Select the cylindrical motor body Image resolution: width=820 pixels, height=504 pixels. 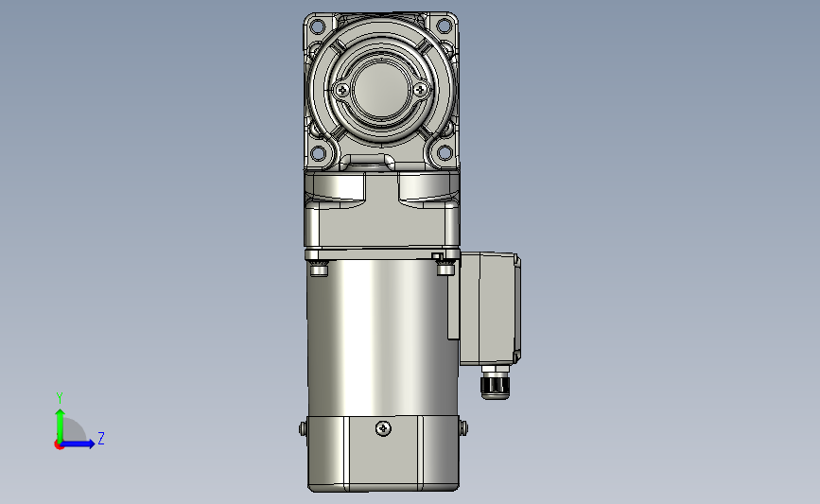pos(383,338)
